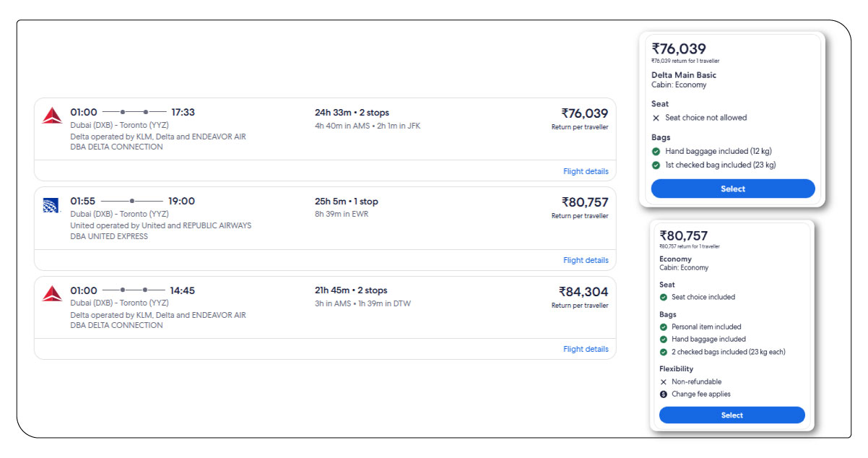
Task: Click the X icon beside Seat choice not allowed
Action: pos(656,118)
